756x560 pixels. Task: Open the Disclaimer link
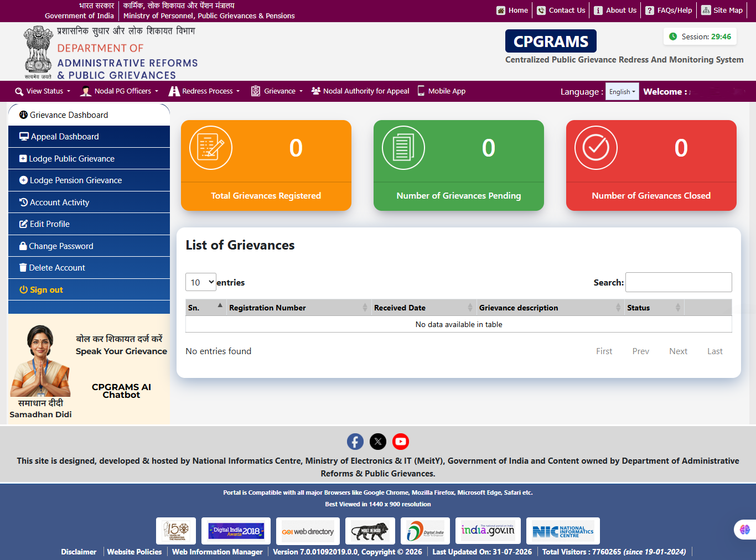tap(79, 552)
